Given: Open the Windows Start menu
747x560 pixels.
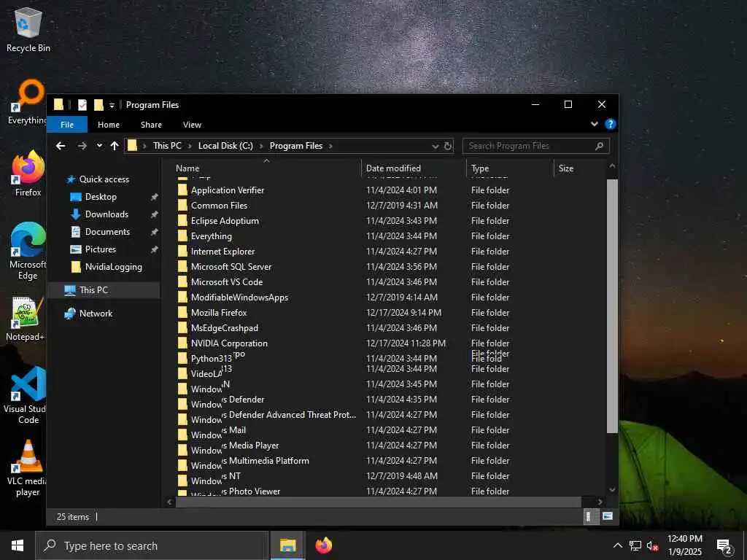Looking at the screenshot, I should pyautogui.click(x=18, y=545).
